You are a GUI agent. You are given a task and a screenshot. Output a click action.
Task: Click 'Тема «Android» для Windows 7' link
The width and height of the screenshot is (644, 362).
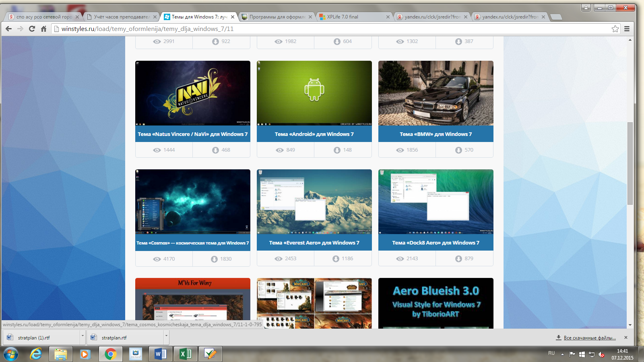click(314, 134)
